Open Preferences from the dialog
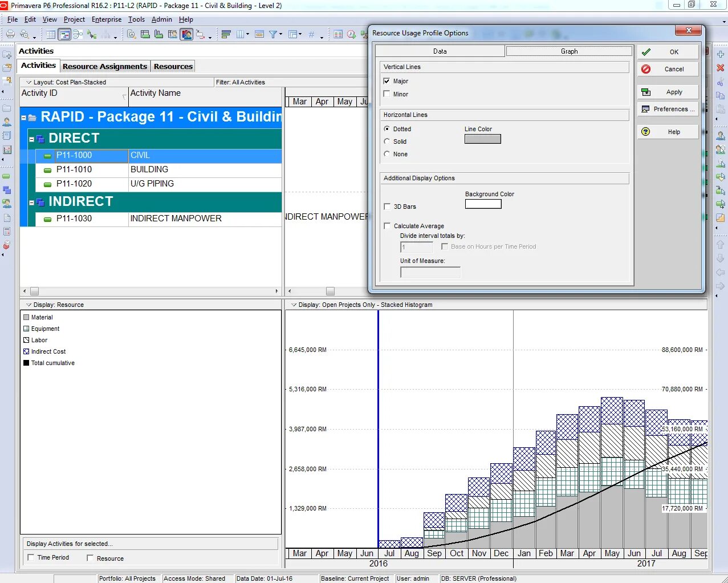The height and width of the screenshot is (583, 728). point(668,109)
